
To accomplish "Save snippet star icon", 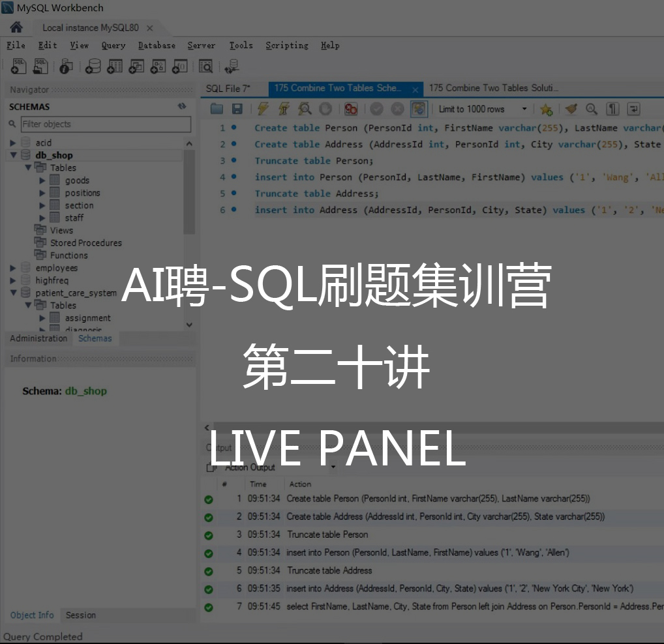I will [546, 109].
